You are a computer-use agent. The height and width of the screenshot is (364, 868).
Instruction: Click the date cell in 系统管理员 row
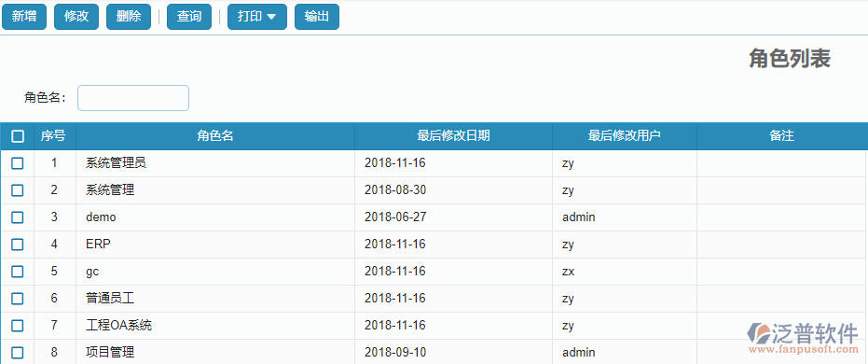point(453,163)
